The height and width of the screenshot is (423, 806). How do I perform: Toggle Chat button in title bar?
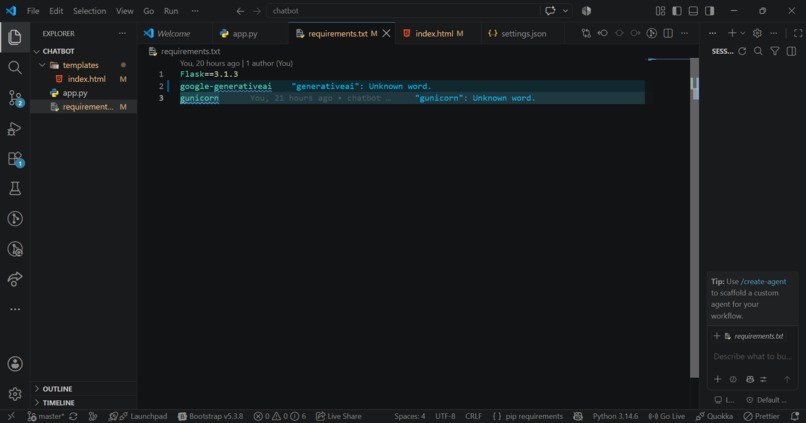[550, 11]
